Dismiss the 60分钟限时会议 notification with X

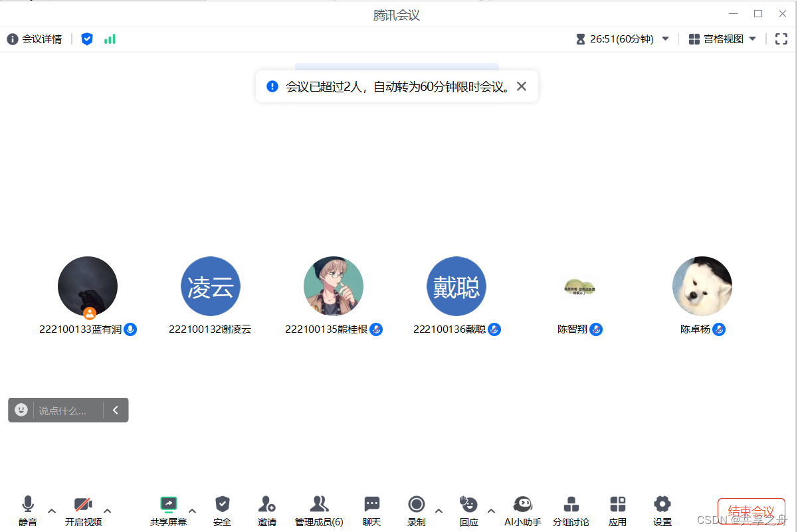click(522, 86)
